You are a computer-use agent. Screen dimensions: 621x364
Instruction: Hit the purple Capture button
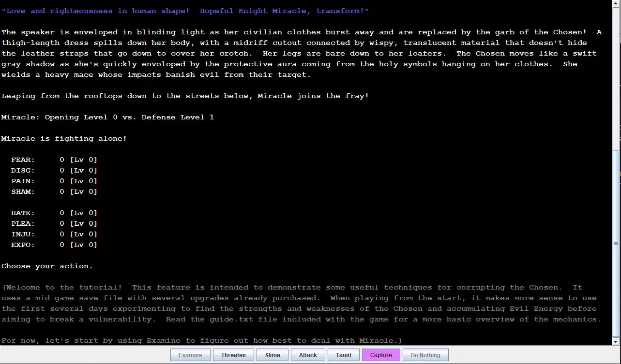(x=381, y=355)
